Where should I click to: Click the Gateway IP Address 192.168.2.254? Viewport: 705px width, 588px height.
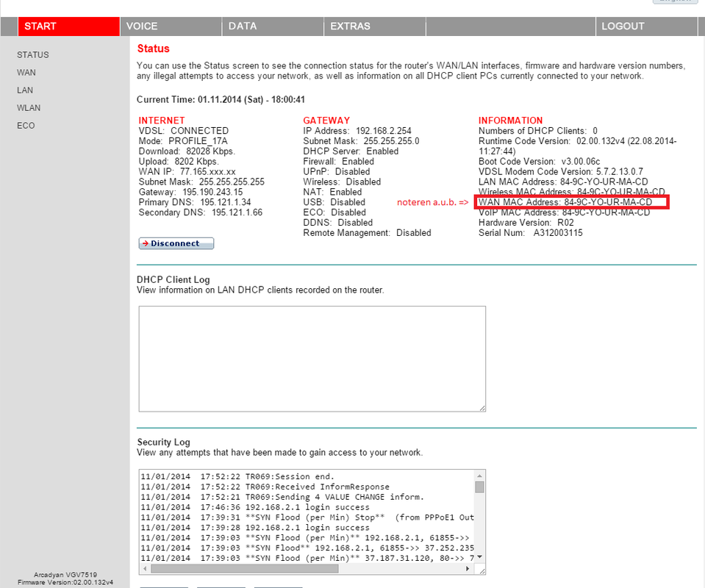(x=357, y=131)
